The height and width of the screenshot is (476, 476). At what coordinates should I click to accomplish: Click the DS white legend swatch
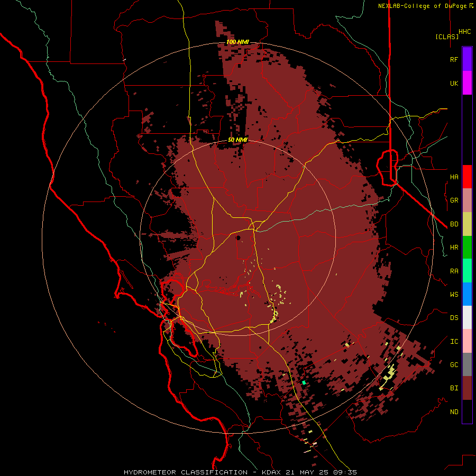click(x=467, y=317)
